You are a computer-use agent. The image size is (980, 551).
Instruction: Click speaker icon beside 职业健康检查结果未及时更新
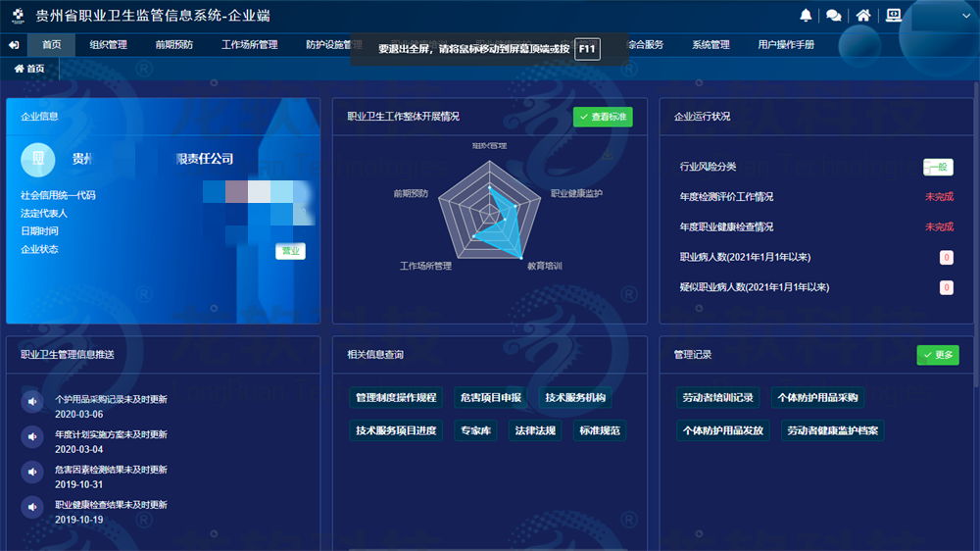click(x=32, y=507)
